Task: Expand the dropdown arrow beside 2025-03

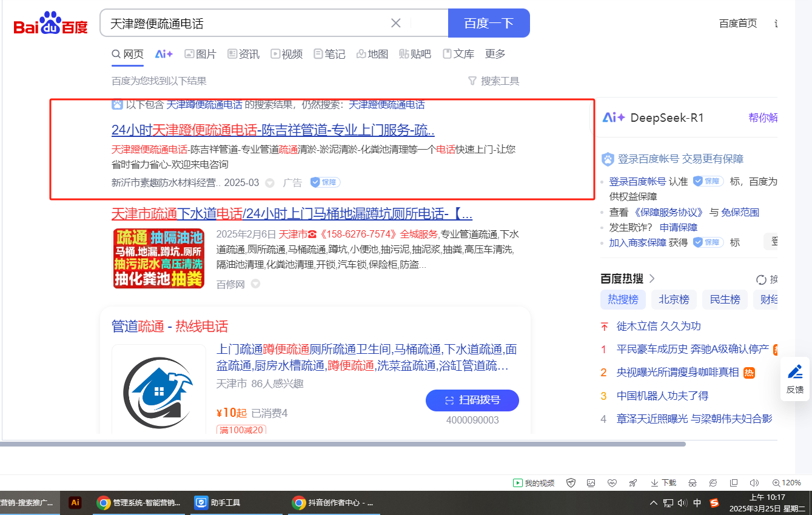Action: 270,182
